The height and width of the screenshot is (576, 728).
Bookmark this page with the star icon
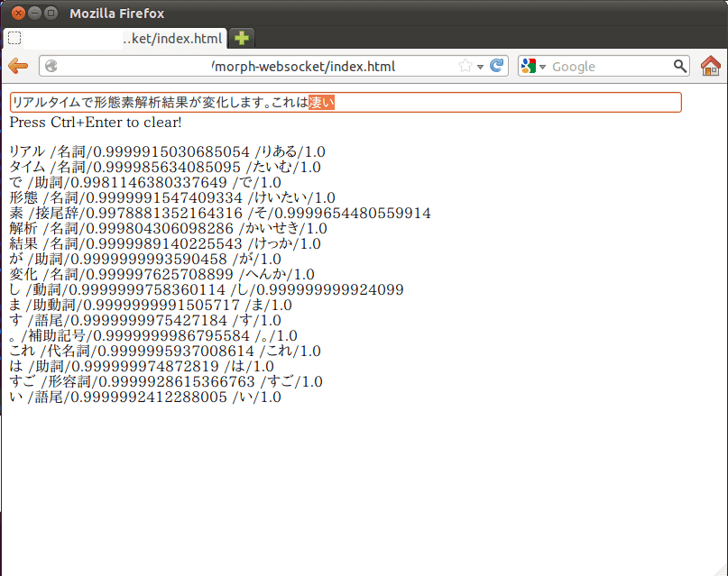465,67
